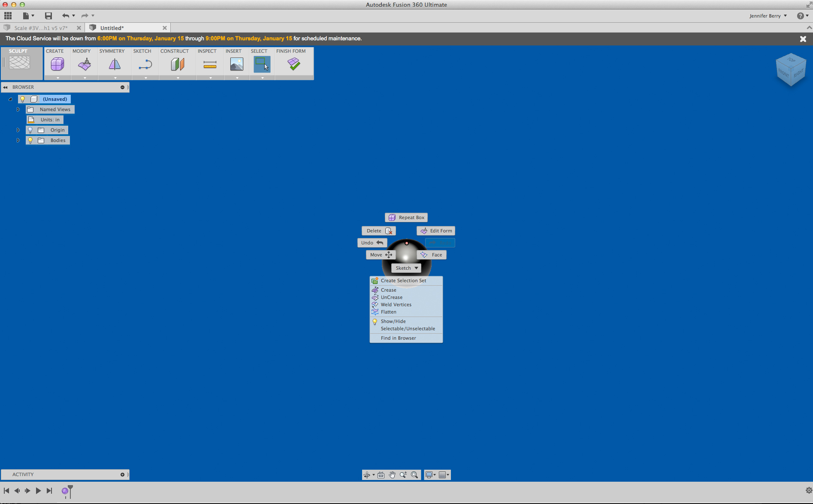Image resolution: width=813 pixels, height=504 pixels.
Task: Collapse the Unsaved root tree node
Action: 10,99
